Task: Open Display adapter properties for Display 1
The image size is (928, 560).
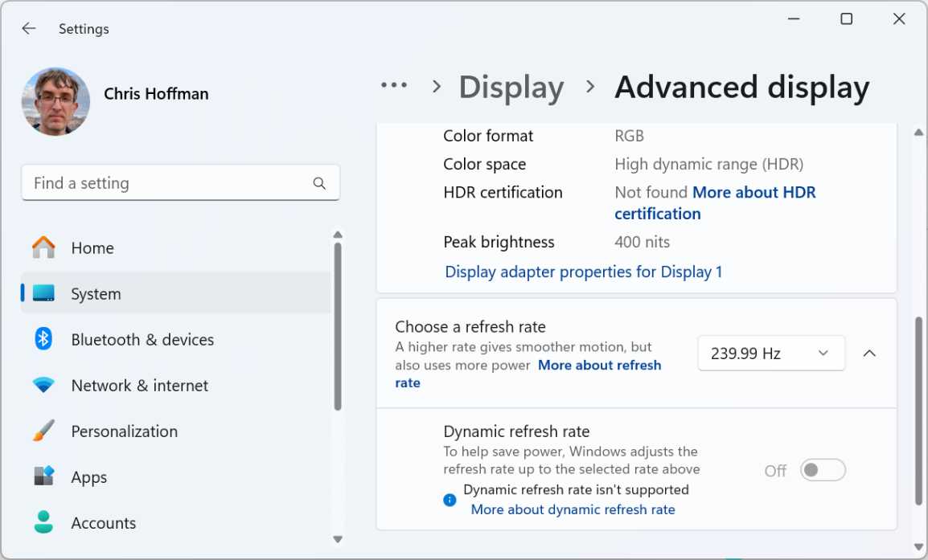Action: tap(584, 272)
